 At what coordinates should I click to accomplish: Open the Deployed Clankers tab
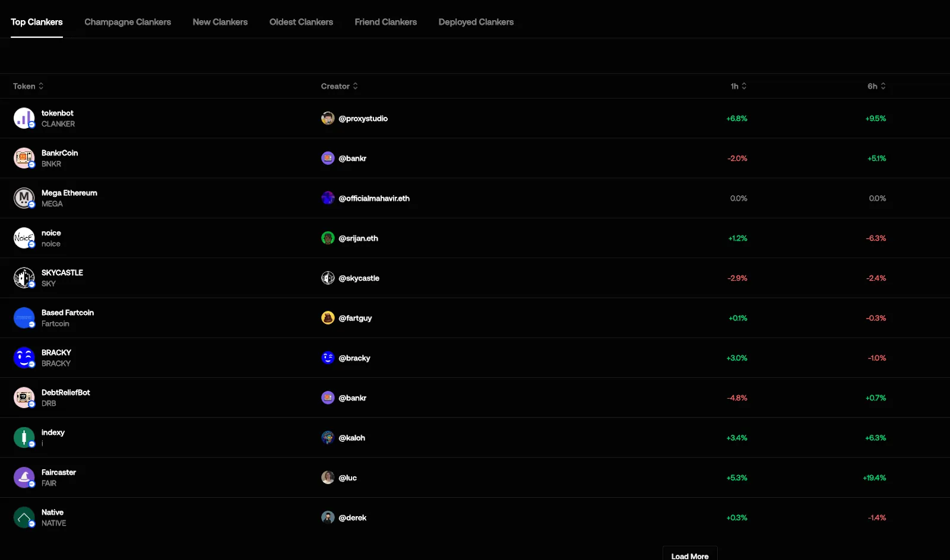tap(476, 22)
